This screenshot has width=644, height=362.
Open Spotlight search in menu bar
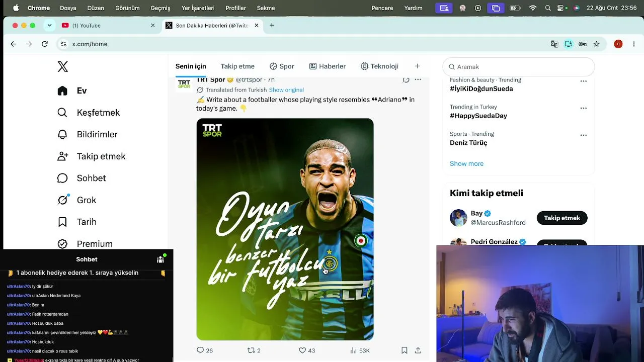click(x=548, y=8)
